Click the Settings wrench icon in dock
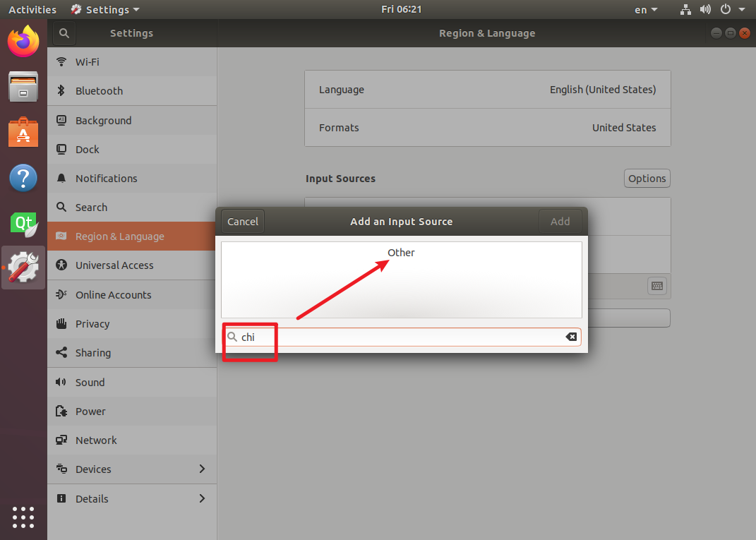 [x=23, y=267]
